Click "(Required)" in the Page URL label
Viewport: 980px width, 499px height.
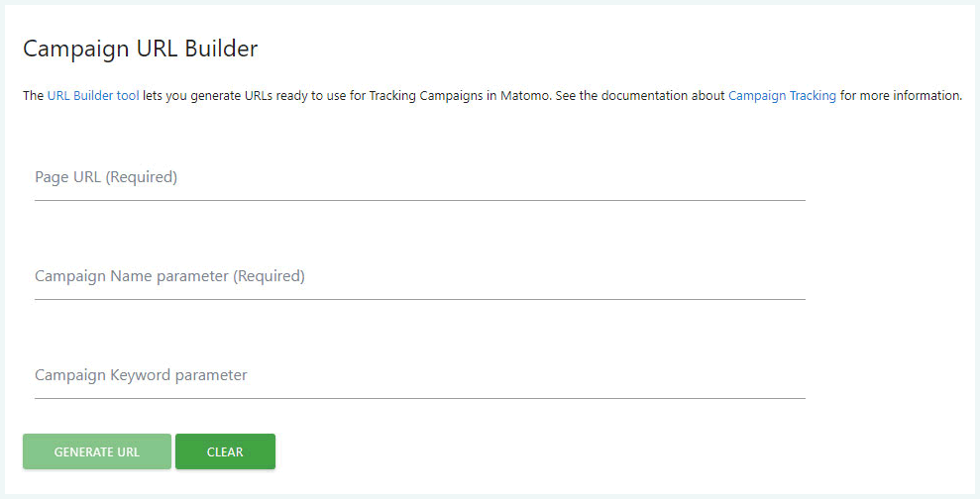click(x=142, y=178)
